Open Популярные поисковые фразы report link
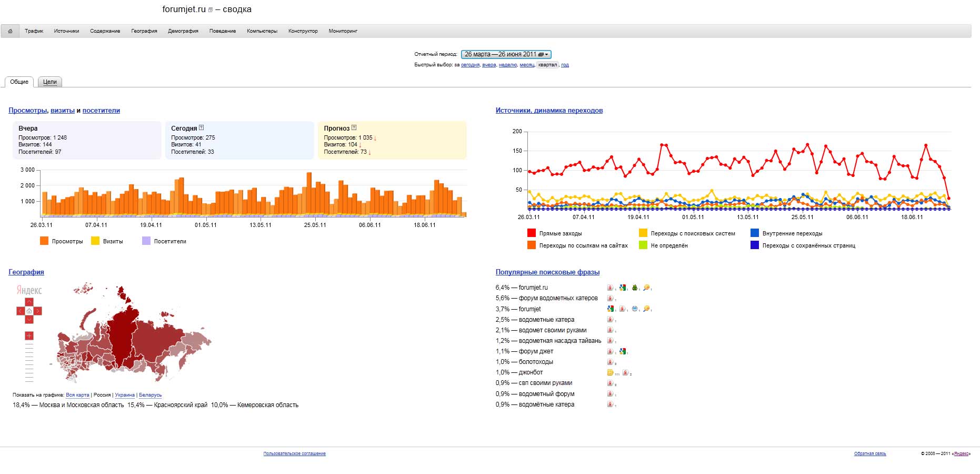The width and height of the screenshot is (980, 474). point(547,272)
